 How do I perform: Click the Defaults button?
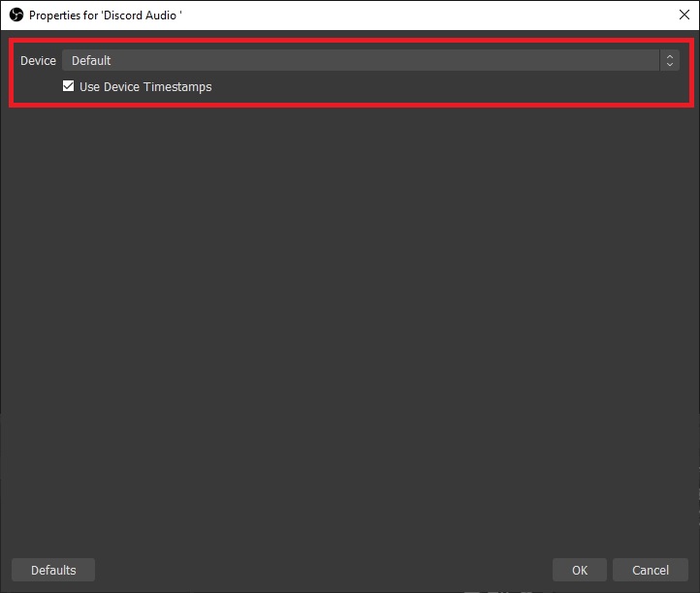tap(53, 570)
